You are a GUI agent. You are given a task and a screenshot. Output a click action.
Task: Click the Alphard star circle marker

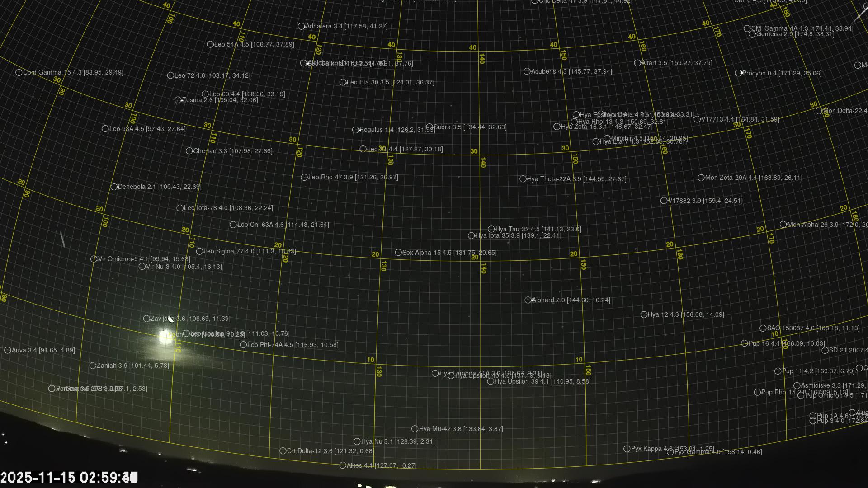point(528,300)
